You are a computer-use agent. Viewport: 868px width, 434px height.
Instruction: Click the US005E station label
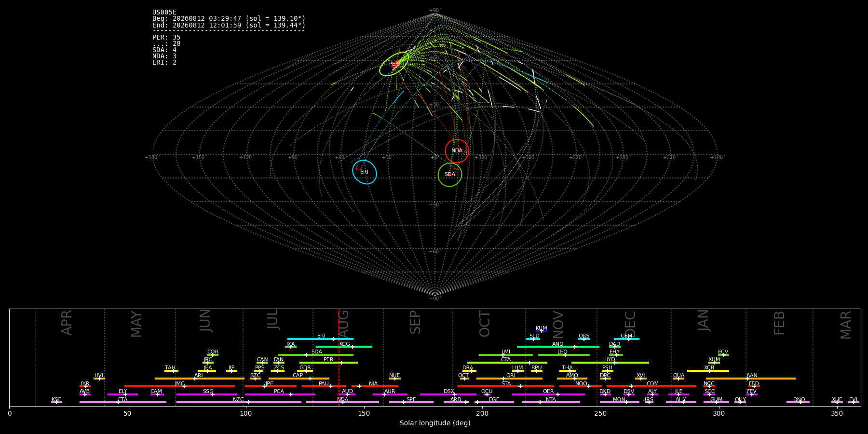click(x=164, y=13)
